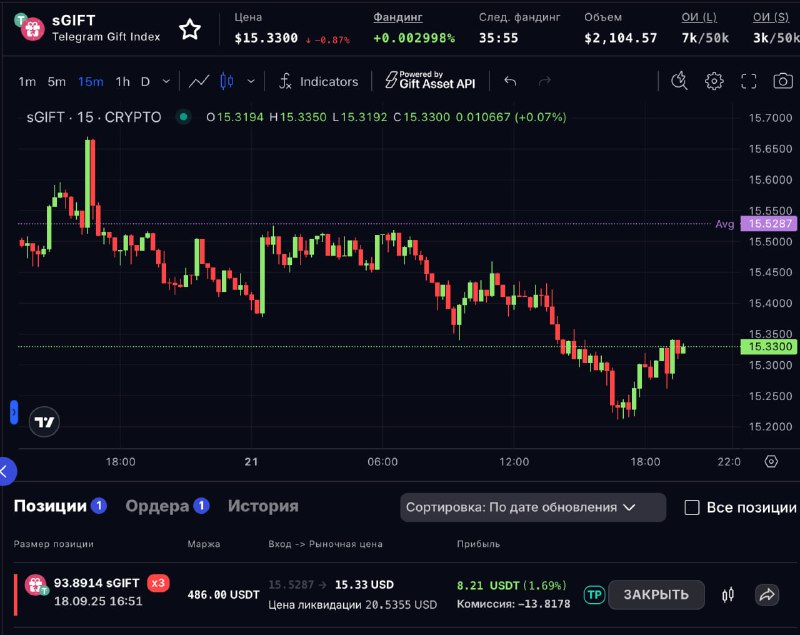Click the TradingView logo on chart
800x635 pixels.
coord(44,422)
